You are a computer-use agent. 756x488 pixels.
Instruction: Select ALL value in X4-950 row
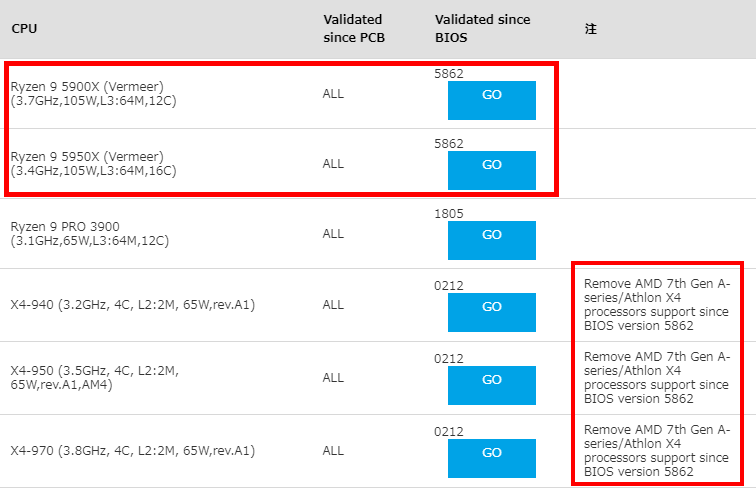coord(333,378)
